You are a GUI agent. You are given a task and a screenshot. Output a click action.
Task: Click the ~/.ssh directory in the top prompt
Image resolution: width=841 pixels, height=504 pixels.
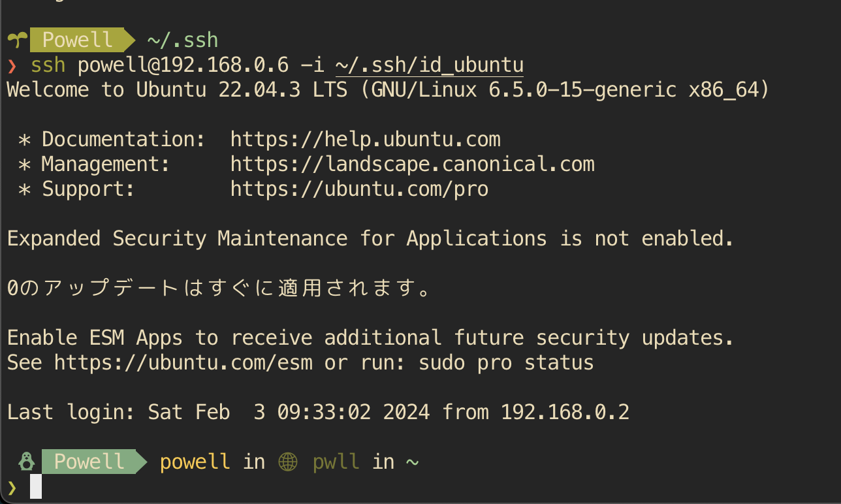coord(182,40)
